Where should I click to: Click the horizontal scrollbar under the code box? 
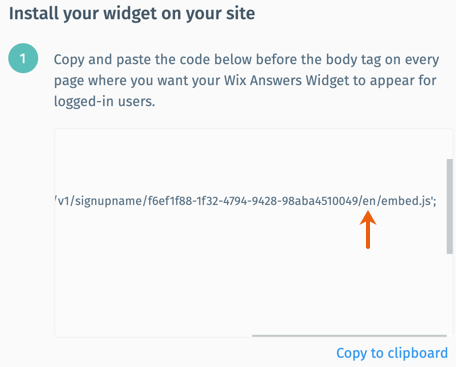click(x=349, y=336)
